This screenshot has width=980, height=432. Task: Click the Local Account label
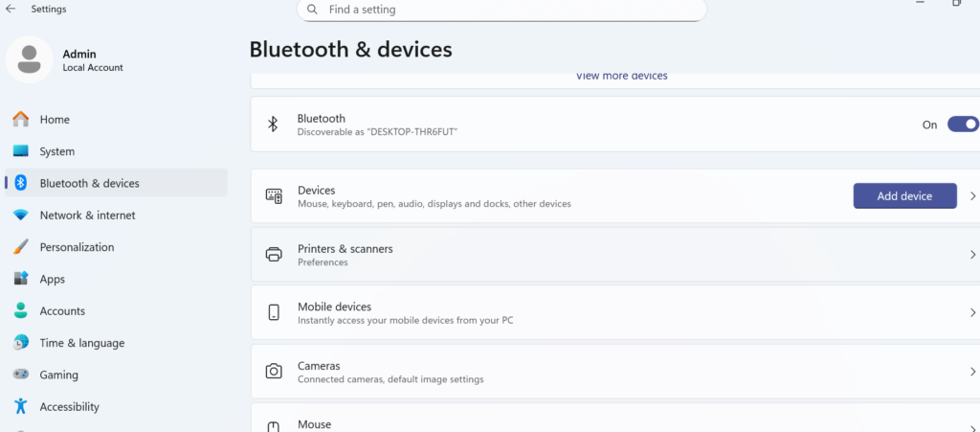click(x=93, y=67)
